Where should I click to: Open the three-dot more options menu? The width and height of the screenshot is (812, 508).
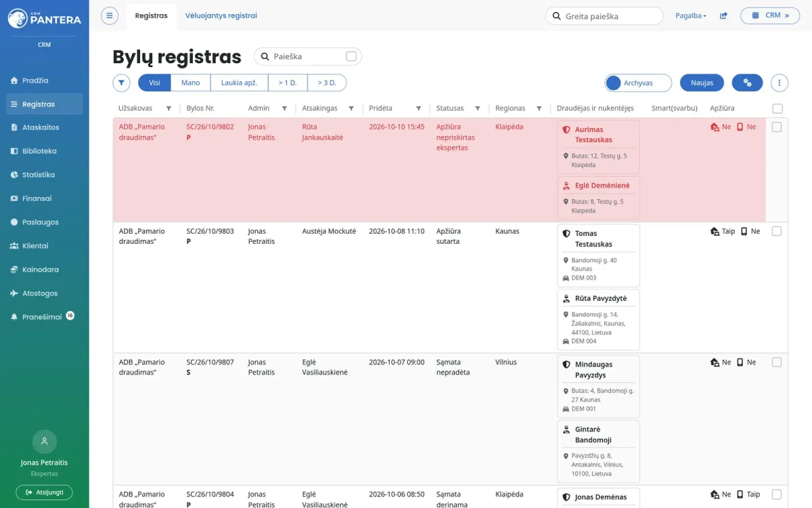pyautogui.click(x=780, y=83)
